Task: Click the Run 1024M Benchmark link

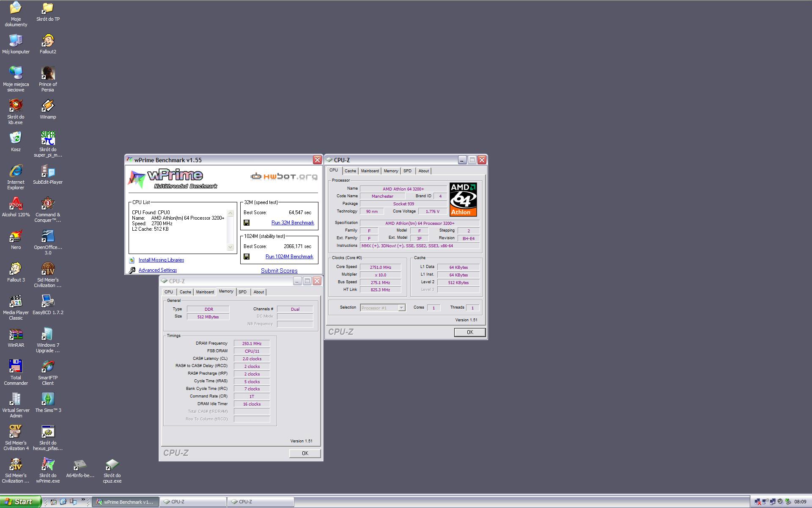Action: (289, 257)
